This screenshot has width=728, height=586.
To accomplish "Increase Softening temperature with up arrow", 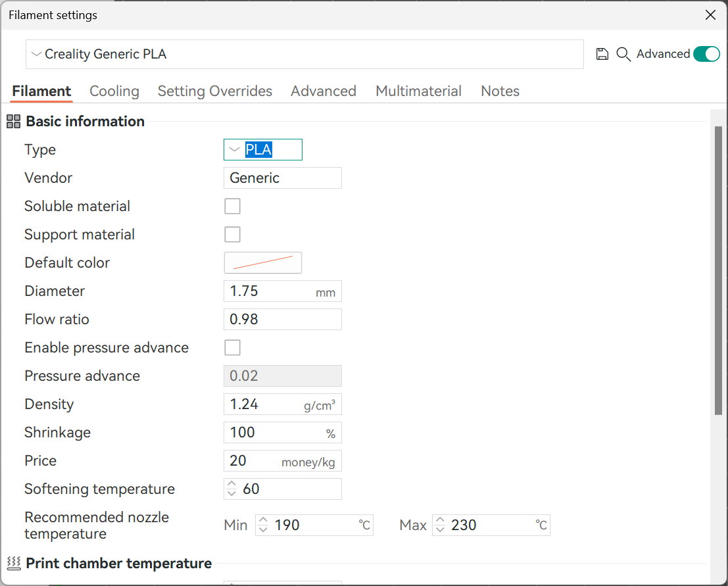I will [231, 484].
